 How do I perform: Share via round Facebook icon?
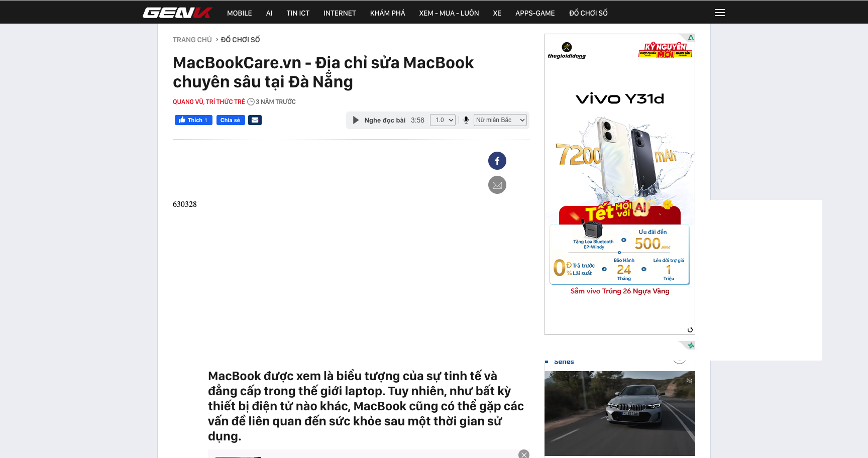tap(497, 161)
